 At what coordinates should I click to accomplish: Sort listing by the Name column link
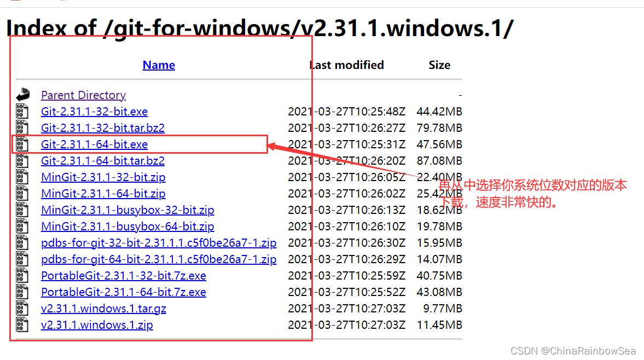[x=159, y=65]
